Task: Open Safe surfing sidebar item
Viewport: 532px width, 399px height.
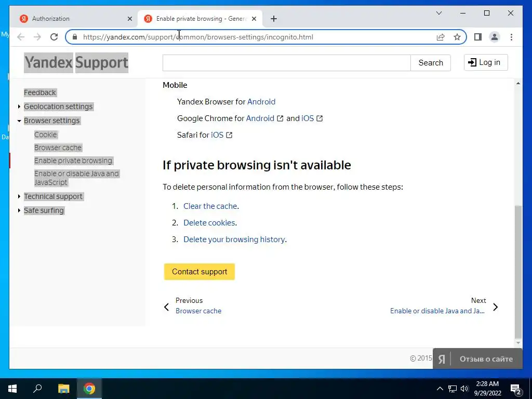Action: 44,210
